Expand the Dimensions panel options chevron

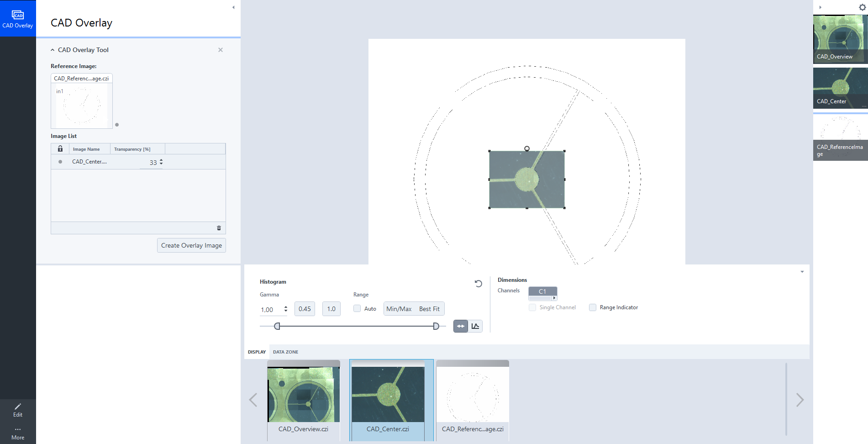pyautogui.click(x=802, y=271)
